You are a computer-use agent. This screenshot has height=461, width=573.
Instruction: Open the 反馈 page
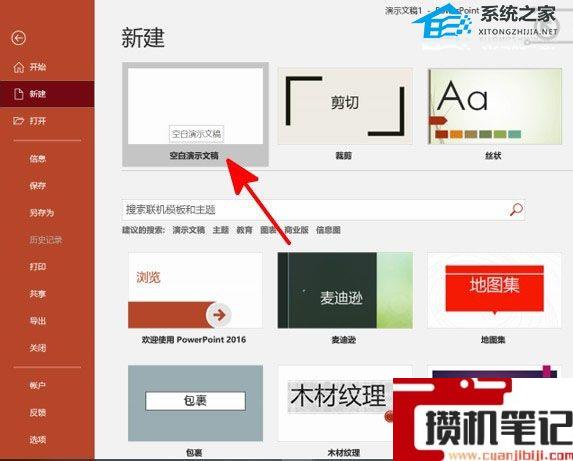(x=38, y=412)
